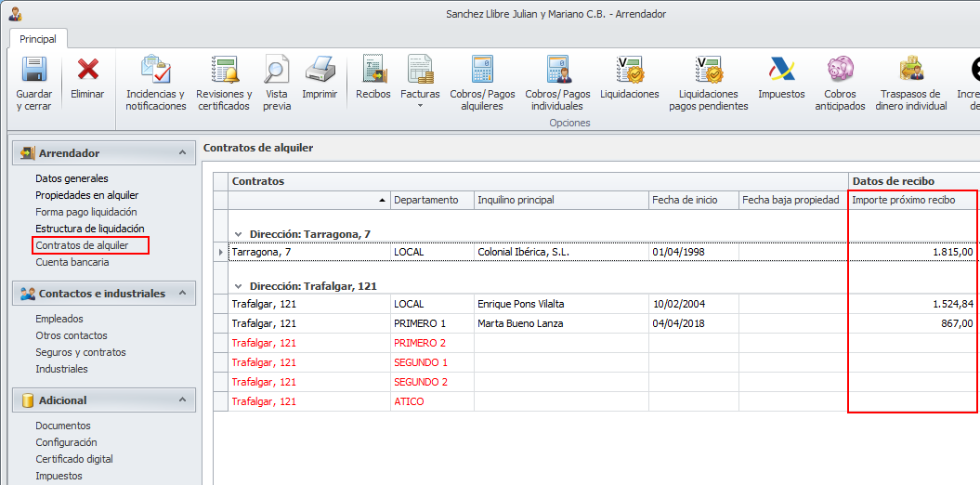Open Cobros/Pagos alquileres calculator icon
This screenshot has width=980, height=485.
pyautogui.click(x=482, y=71)
